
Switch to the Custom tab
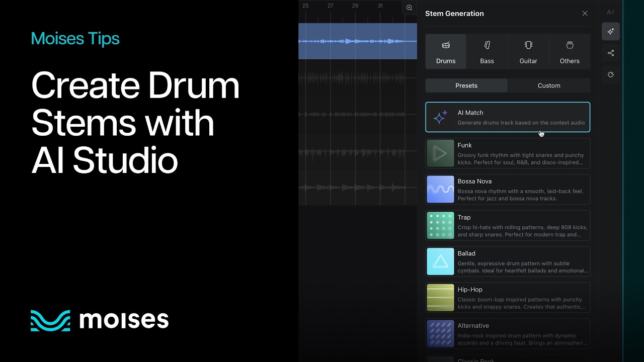click(549, 85)
